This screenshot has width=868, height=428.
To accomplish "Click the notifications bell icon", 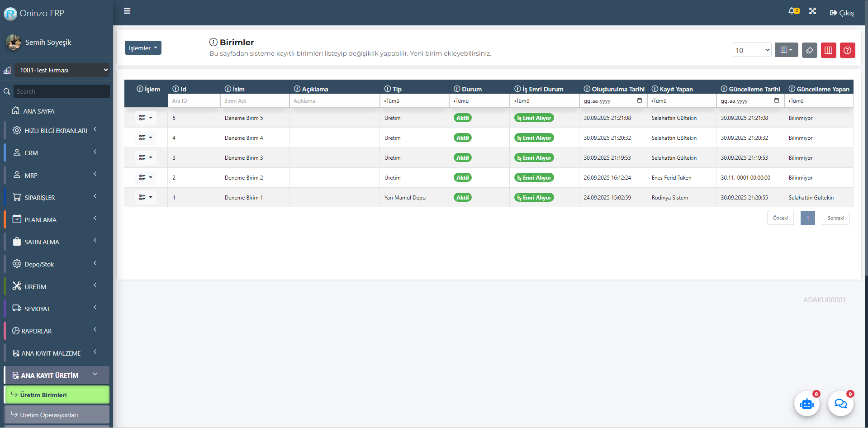I will pyautogui.click(x=792, y=11).
